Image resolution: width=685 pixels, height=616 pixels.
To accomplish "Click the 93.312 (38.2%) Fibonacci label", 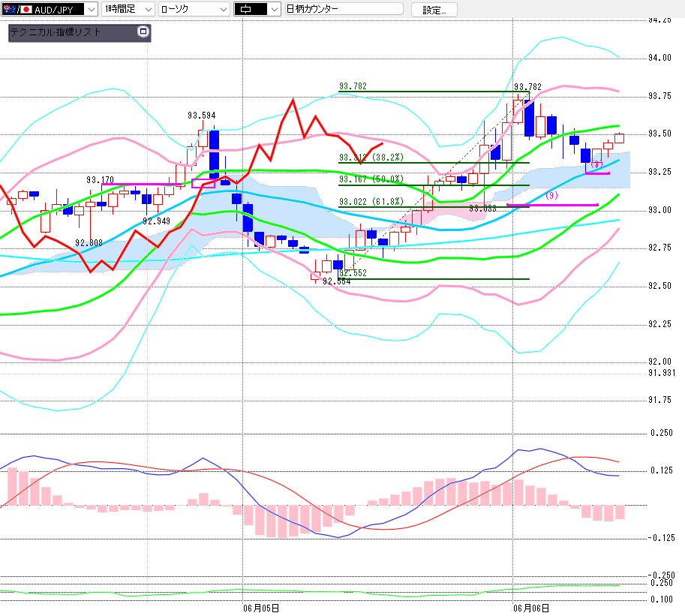I will coord(371,158).
